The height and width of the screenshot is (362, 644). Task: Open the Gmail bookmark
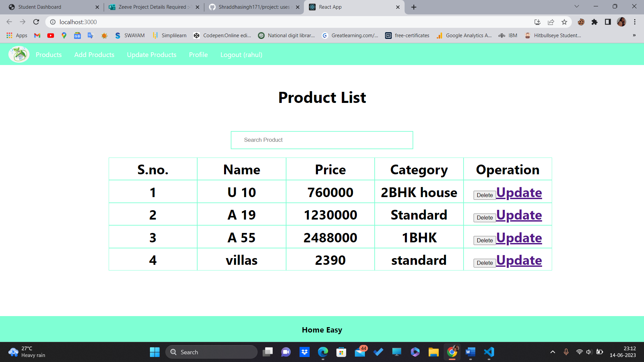[x=37, y=35]
